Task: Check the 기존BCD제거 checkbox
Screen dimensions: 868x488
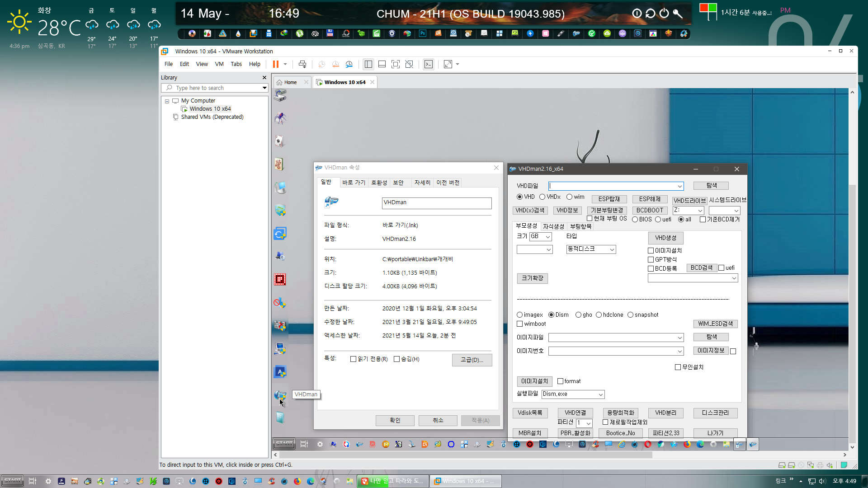Action: [x=703, y=220]
